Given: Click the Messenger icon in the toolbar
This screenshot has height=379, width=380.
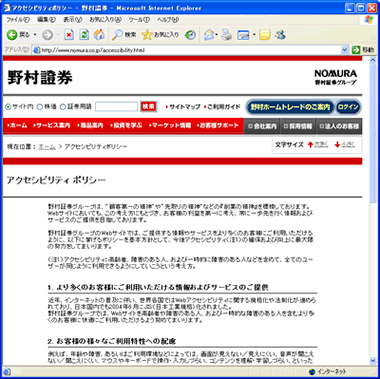Looking at the screenshot, I should pyautogui.click(x=280, y=35).
